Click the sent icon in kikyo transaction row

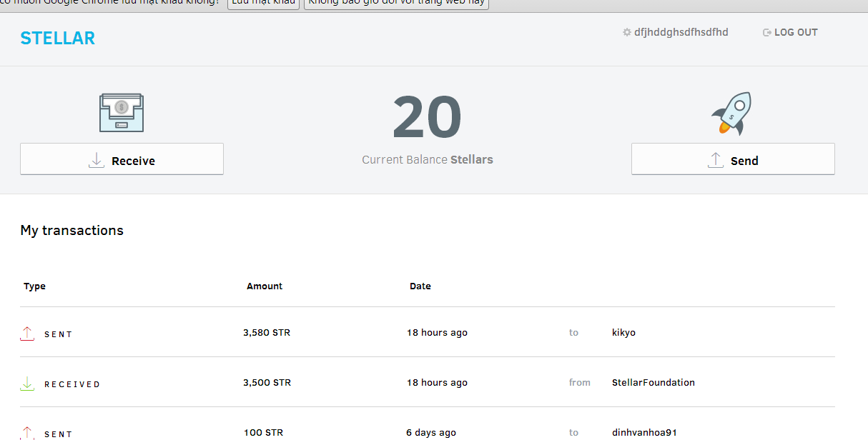(27, 333)
